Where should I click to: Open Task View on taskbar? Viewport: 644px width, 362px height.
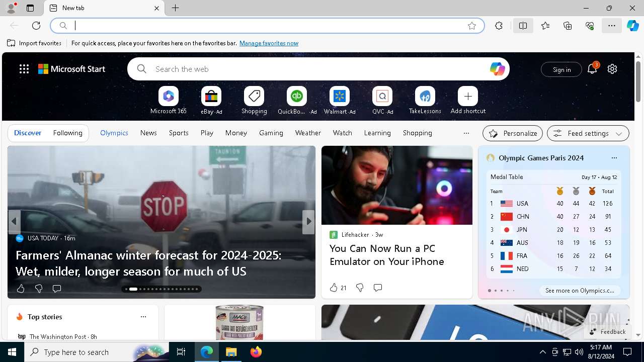pos(181,352)
